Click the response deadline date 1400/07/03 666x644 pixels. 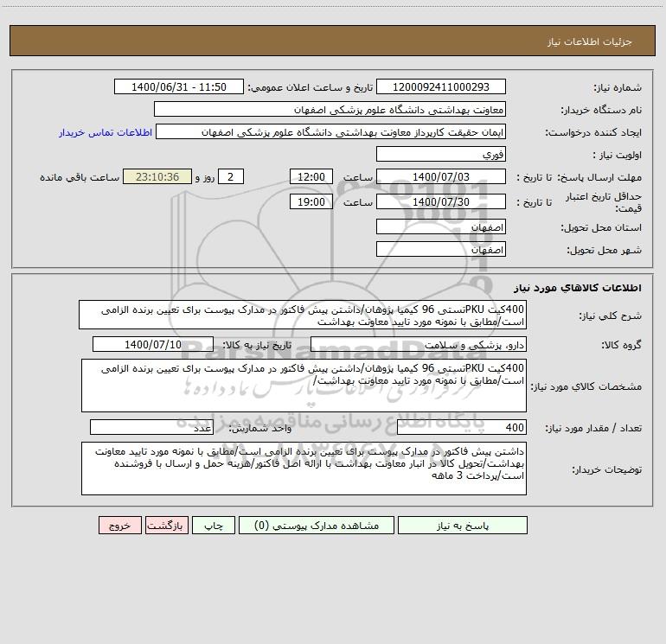[x=441, y=176]
